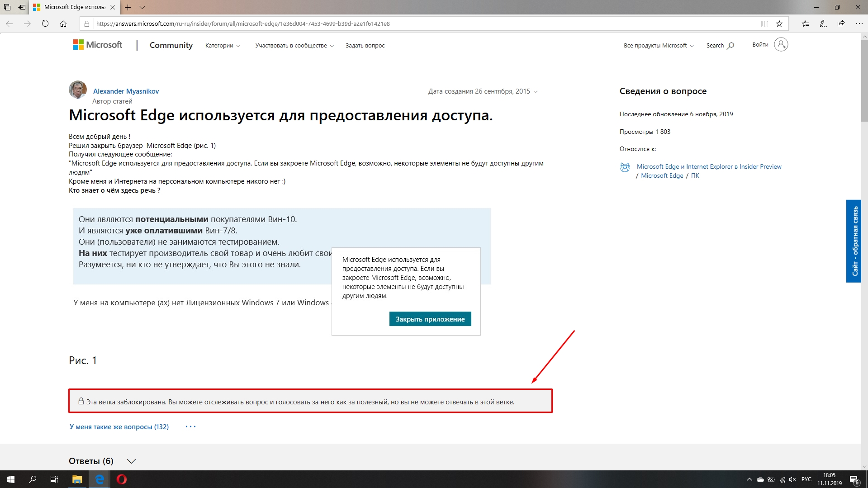868x488 pixels.
Task: Add page to favorites with star icon
Action: click(779, 24)
